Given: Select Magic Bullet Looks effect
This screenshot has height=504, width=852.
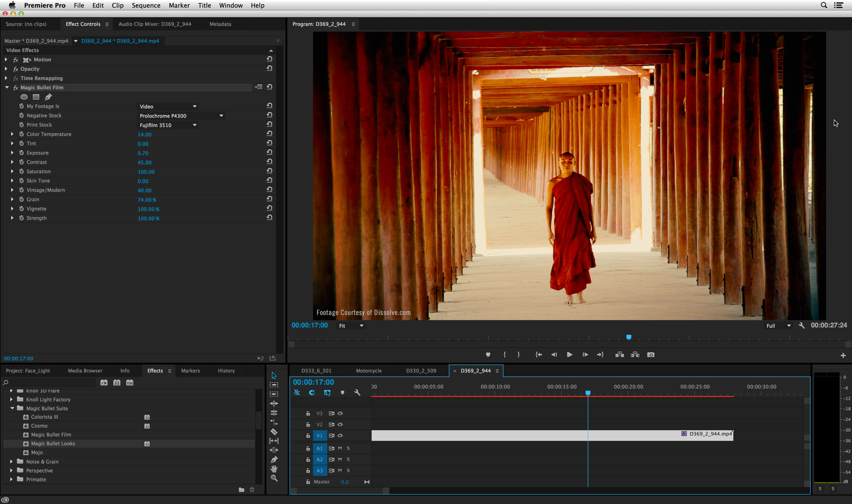Looking at the screenshot, I should coord(53,444).
